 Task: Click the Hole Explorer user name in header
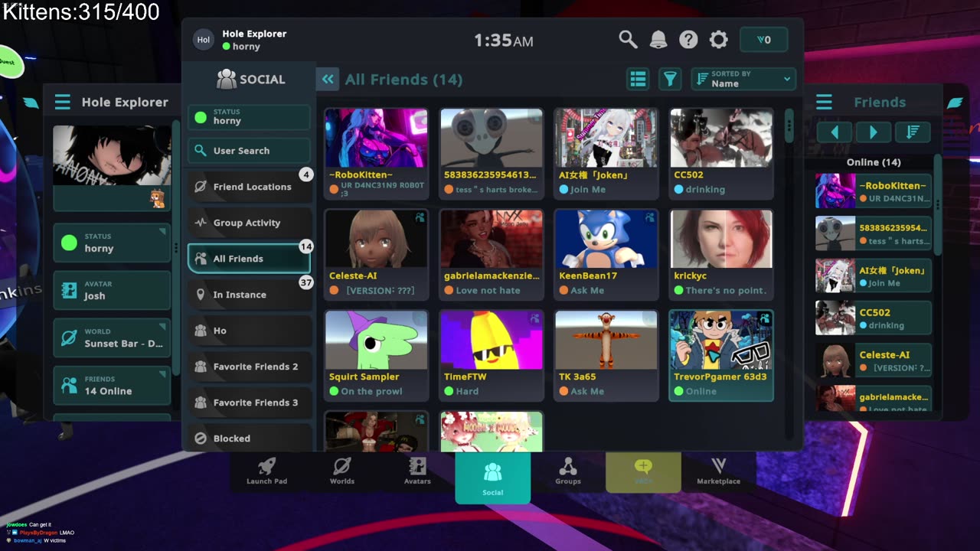[254, 34]
